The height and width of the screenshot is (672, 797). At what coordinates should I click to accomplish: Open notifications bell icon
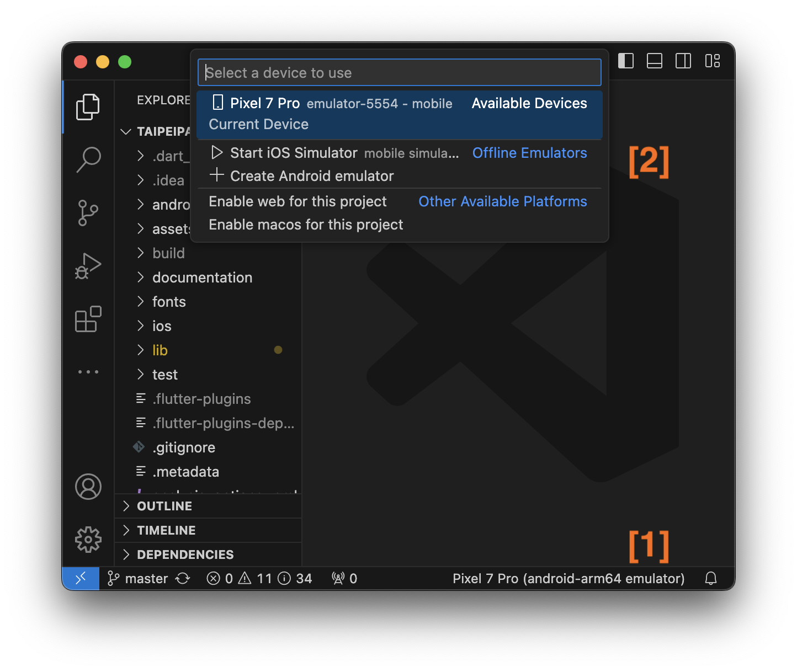[711, 578]
